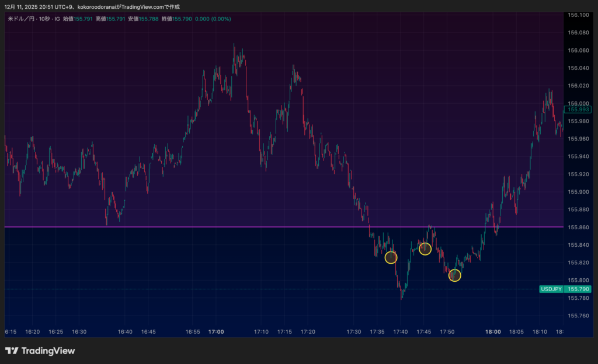This screenshot has width=598, height=364.
Task: Select the rightmost yellow circle marker
Action: click(455, 275)
